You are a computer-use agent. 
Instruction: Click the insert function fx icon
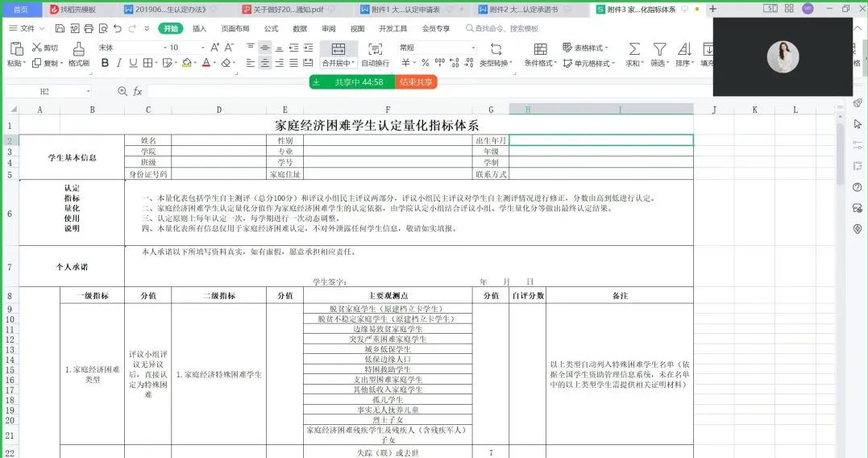click(138, 91)
